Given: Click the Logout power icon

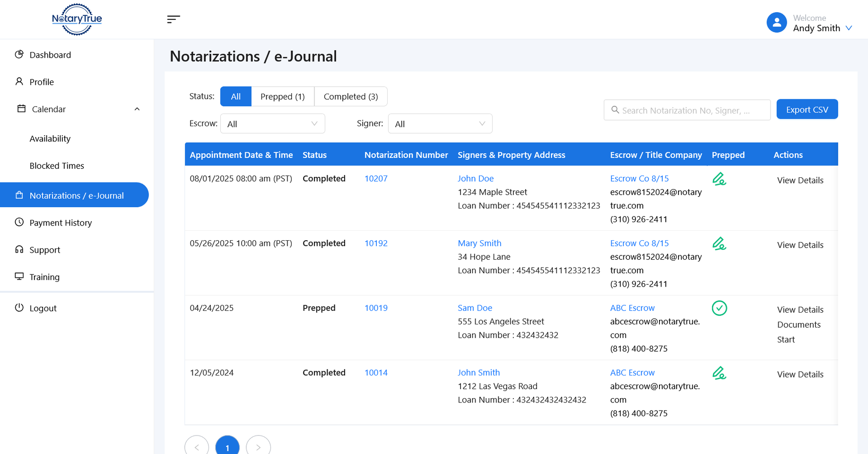Looking at the screenshot, I should click(19, 307).
